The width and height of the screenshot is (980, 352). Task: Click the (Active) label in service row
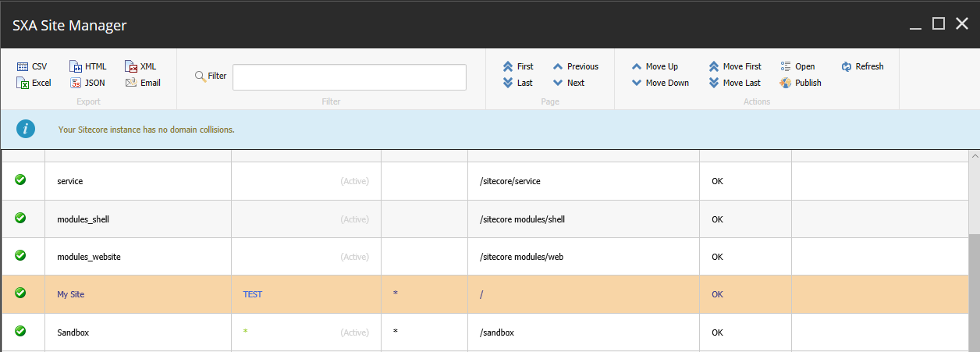[355, 181]
